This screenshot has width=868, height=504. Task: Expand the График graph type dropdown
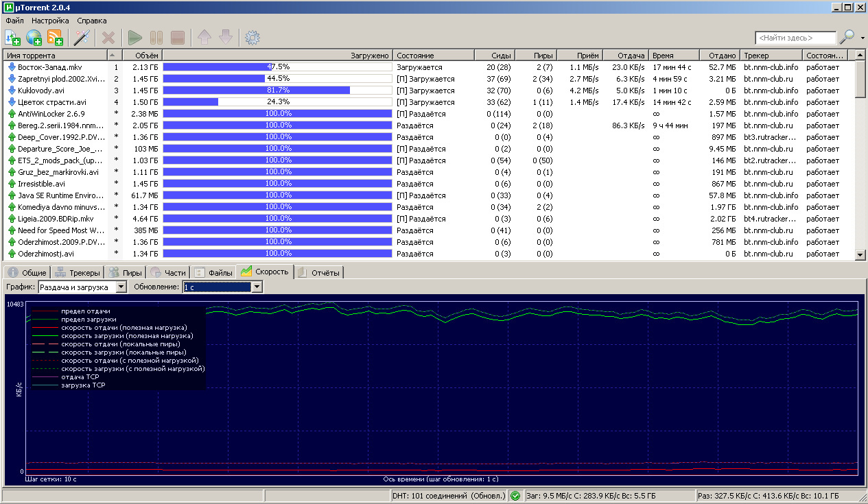tap(121, 287)
